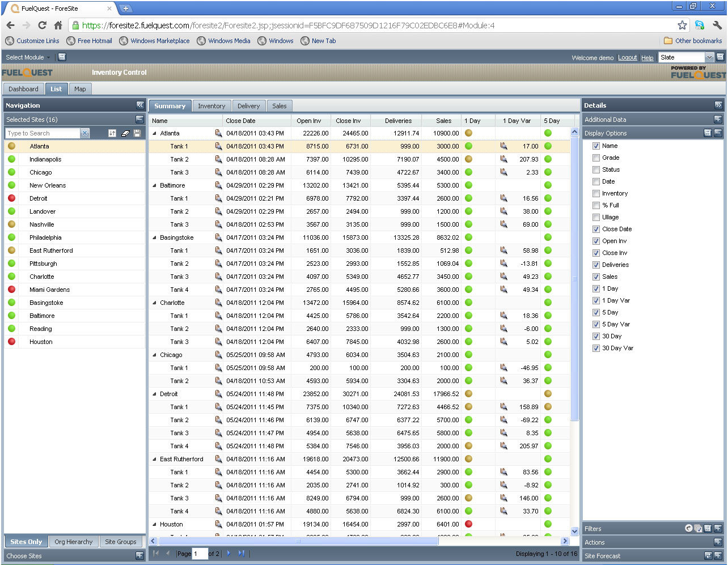The height and width of the screenshot is (565, 728).
Task: Switch to the Inventory tab
Action: click(x=211, y=106)
